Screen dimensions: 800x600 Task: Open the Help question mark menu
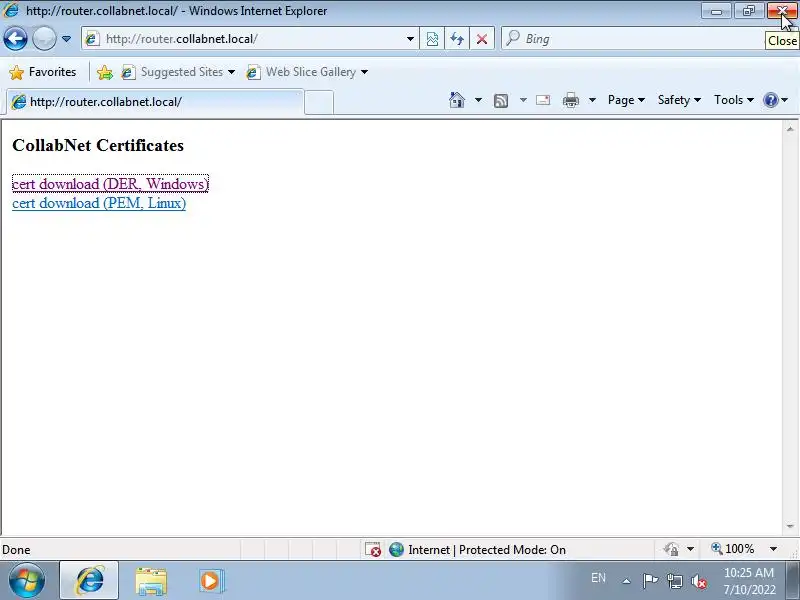click(776, 100)
